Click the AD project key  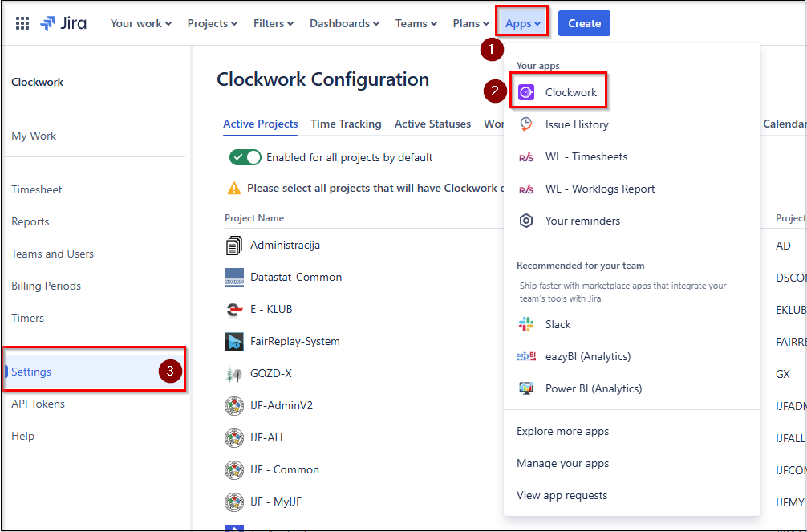tap(783, 246)
